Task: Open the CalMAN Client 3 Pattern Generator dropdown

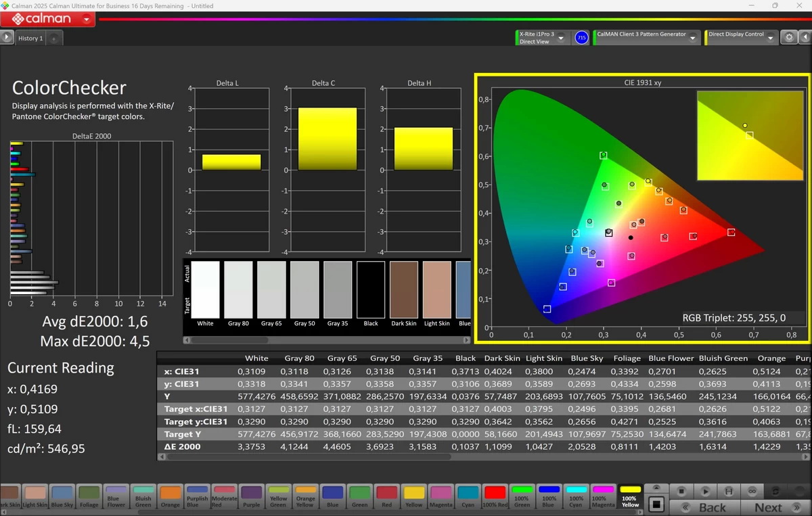Action: [692, 39]
